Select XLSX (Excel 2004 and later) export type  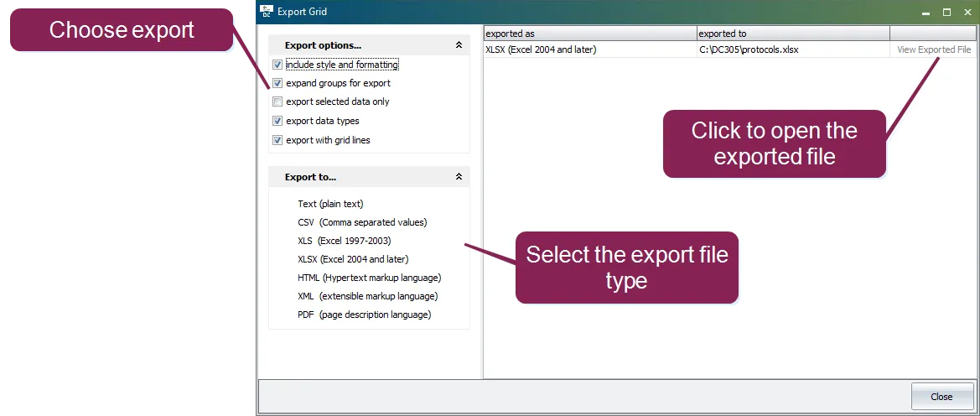tap(353, 259)
